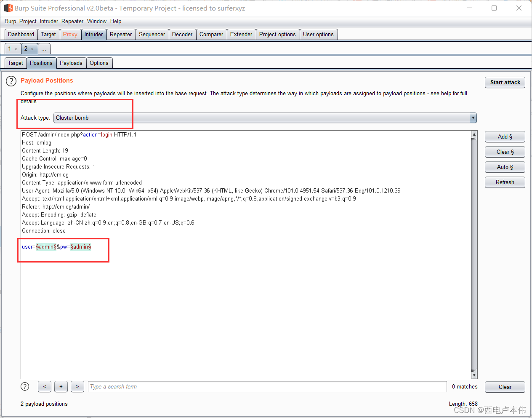Open the Intruder menu
Screen dimensions: 532x418
tap(49, 21)
